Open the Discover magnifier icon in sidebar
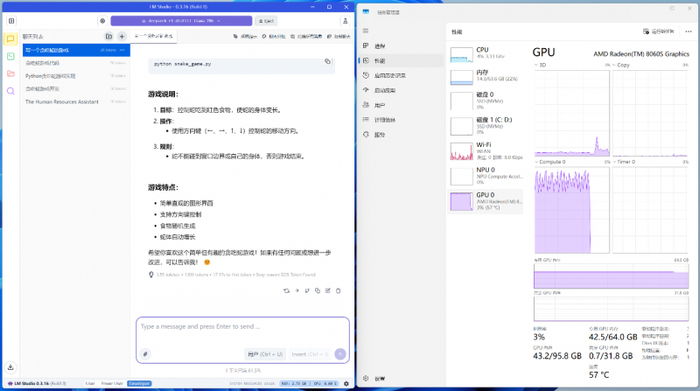This screenshot has height=391, width=700. (x=11, y=91)
